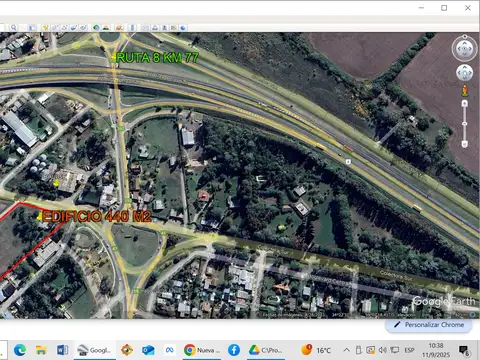Tilt view up with Look joystick up arrow

[465, 43]
